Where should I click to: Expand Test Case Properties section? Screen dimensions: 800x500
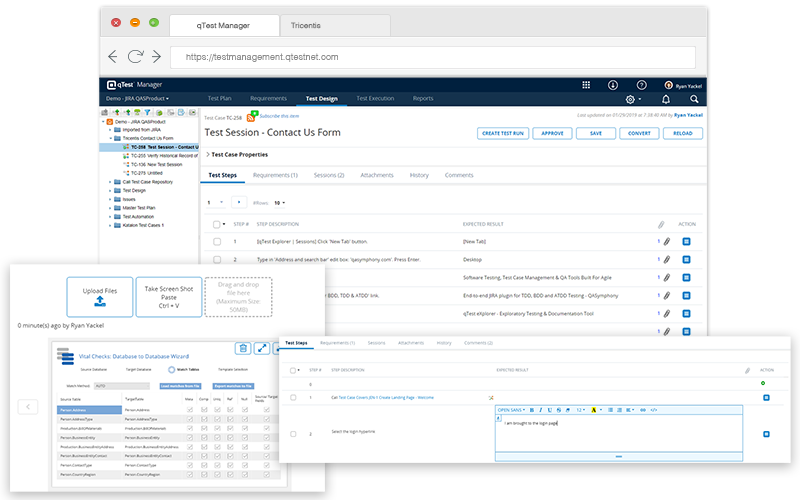click(x=237, y=155)
